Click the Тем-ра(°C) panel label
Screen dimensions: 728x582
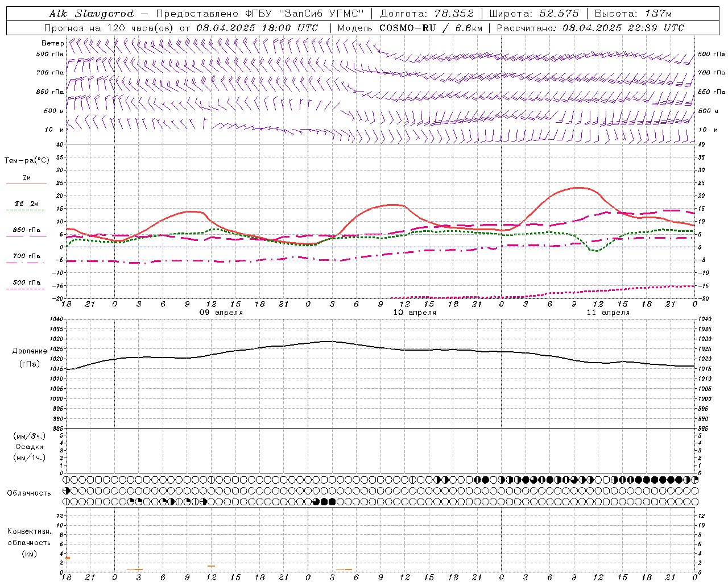(x=27, y=161)
